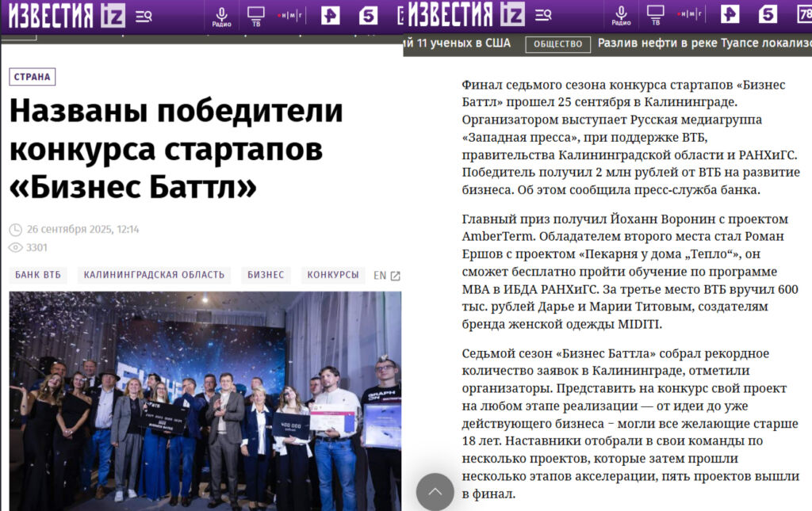
Task: Open Радио in the headline page header
Action: click(x=222, y=17)
